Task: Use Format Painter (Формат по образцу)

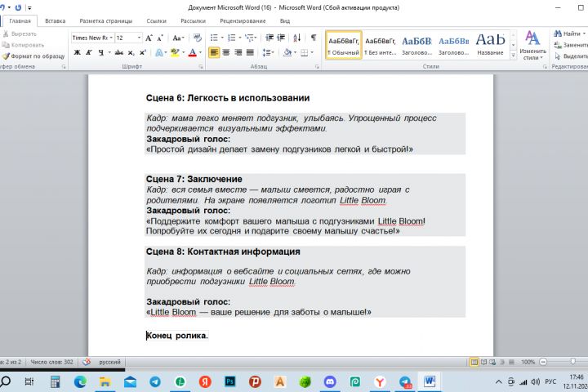Action: (33, 56)
